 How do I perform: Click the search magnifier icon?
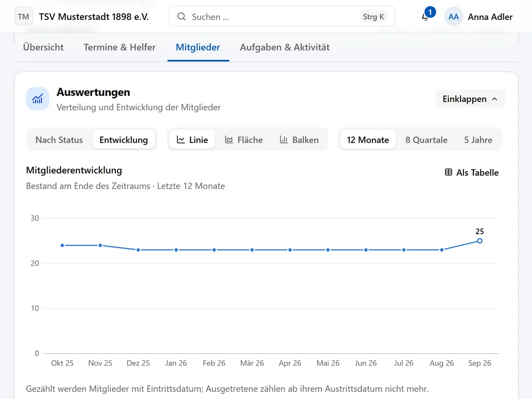[182, 16]
